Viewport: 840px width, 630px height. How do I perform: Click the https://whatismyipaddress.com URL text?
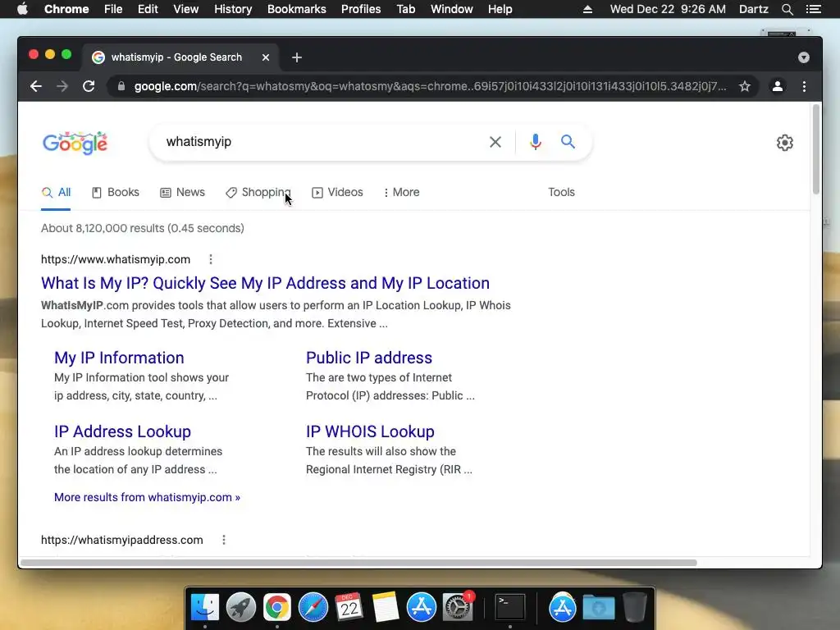(122, 540)
